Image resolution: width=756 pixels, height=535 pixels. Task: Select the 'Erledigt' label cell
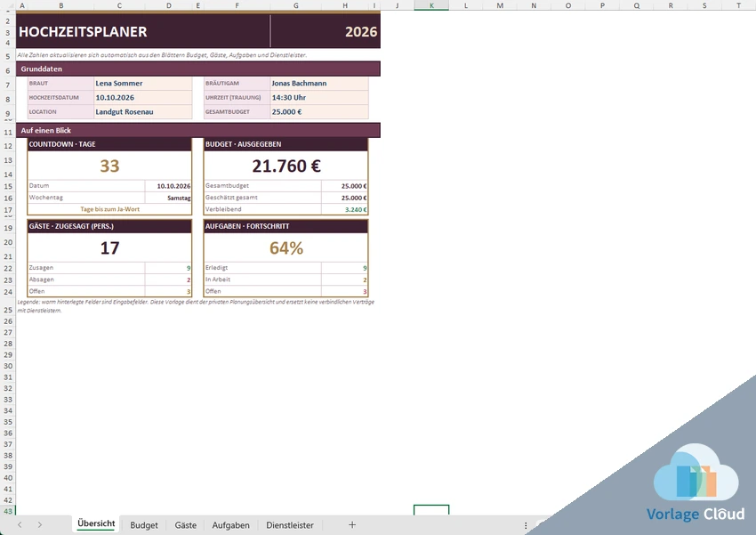click(262, 268)
